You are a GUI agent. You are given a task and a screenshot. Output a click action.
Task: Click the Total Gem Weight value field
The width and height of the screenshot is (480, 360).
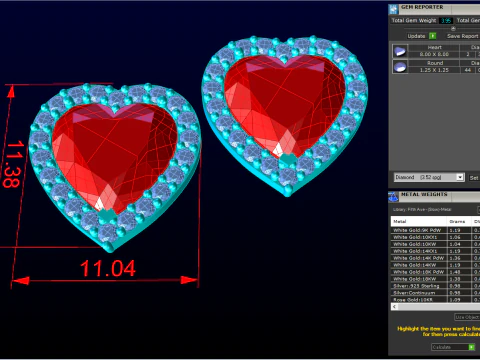[x=446, y=21]
